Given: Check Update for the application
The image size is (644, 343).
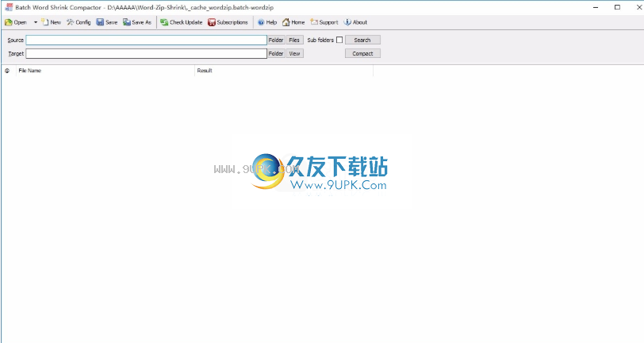Looking at the screenshot, I should click(181, 22).
